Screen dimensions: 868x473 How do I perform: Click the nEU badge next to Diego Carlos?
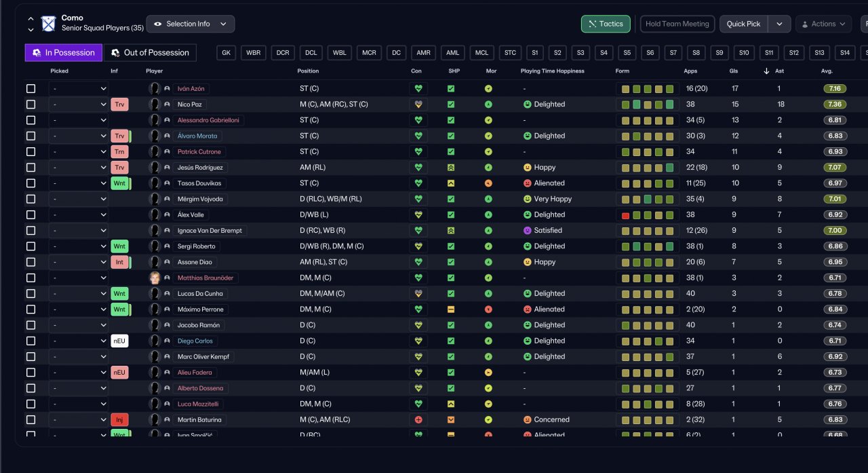click(119, 341)
